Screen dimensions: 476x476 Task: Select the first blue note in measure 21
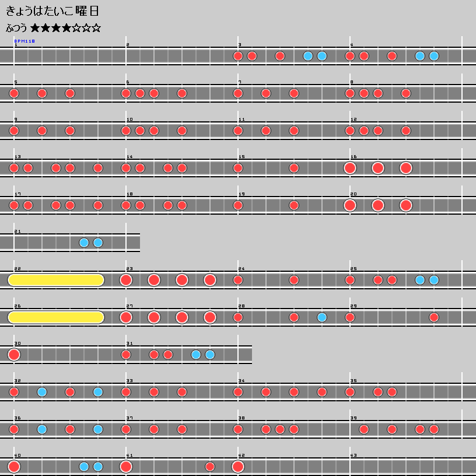click(84, 243)
